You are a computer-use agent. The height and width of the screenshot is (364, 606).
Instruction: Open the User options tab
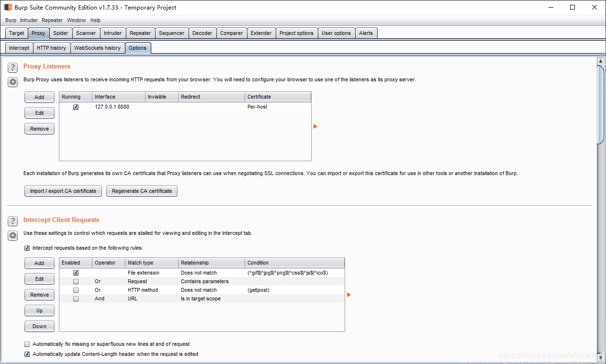(336, 33)
